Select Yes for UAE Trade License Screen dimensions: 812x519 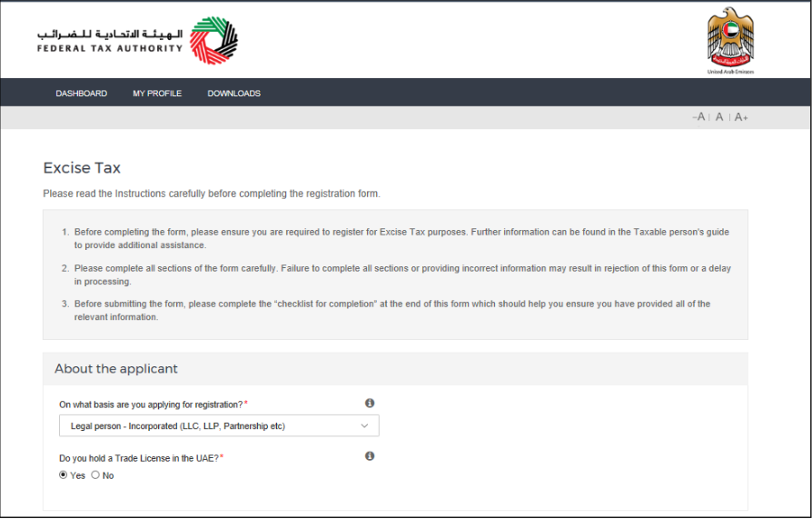point(64,475)
